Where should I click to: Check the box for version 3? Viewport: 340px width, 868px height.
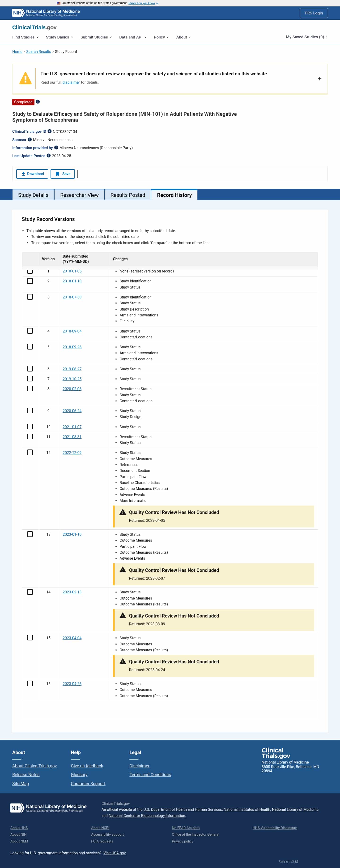tap(30, 297)
